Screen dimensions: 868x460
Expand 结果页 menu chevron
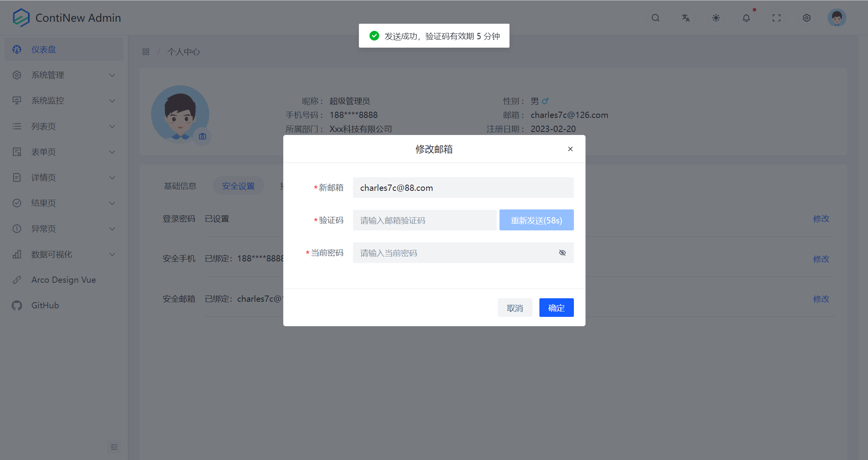[x=112, y=203]
